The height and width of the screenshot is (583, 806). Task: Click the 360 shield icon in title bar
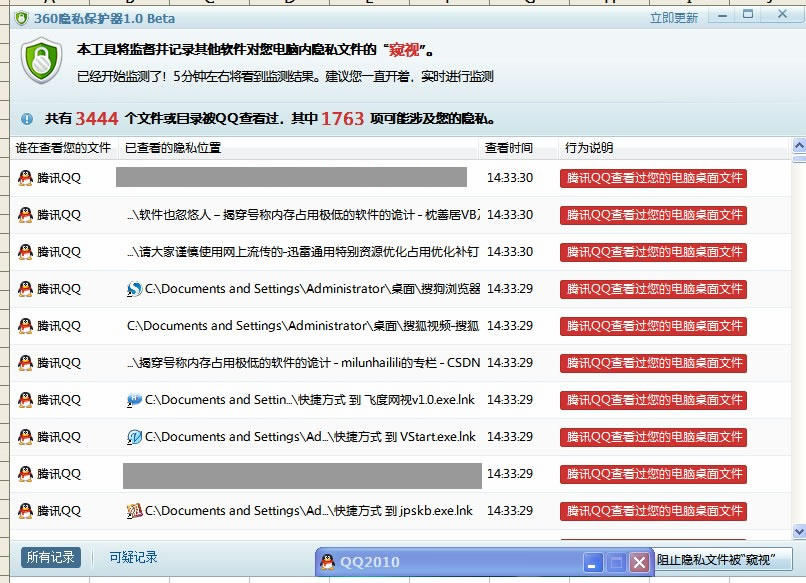pos(22,19)
